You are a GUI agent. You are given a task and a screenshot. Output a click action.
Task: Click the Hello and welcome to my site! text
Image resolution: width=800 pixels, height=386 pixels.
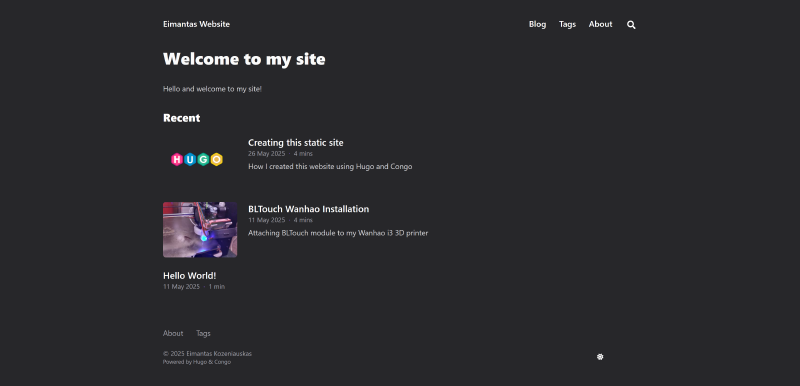coord(212,89)
